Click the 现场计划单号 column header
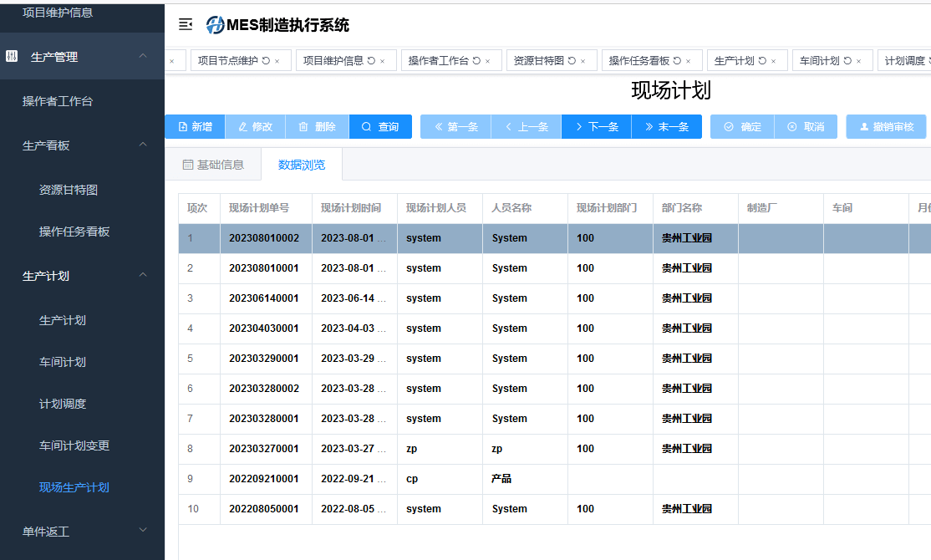Viewport: 931px width, 560px height. [x=266, y=208]
